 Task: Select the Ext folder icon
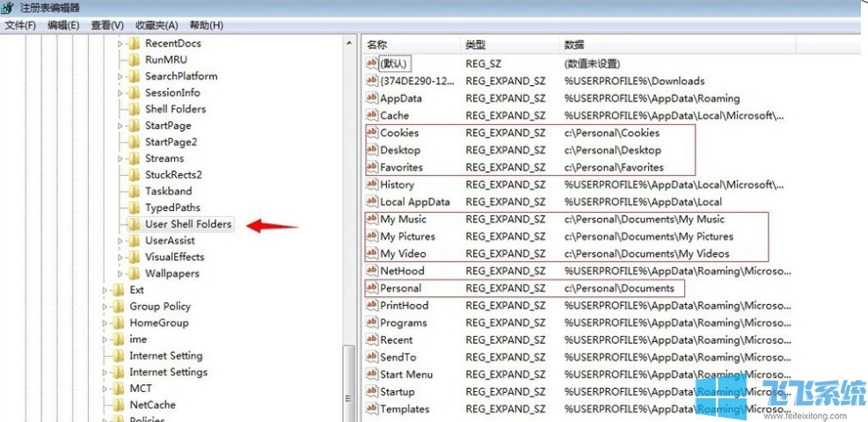(x=118, y=290)
